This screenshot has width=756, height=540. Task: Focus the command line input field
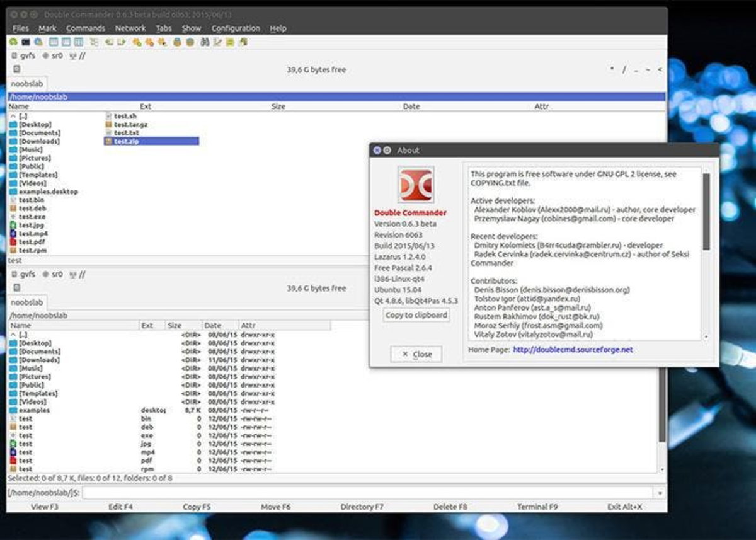point(369,493)
